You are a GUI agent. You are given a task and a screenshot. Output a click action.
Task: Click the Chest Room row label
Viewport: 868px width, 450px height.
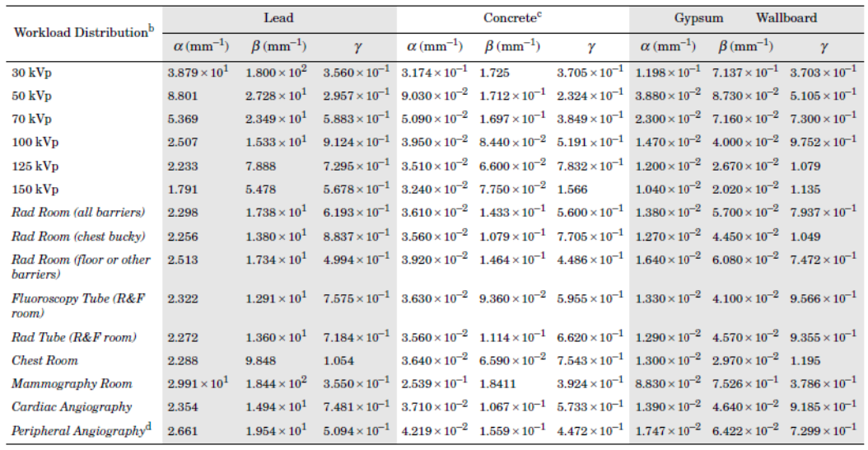44,360
